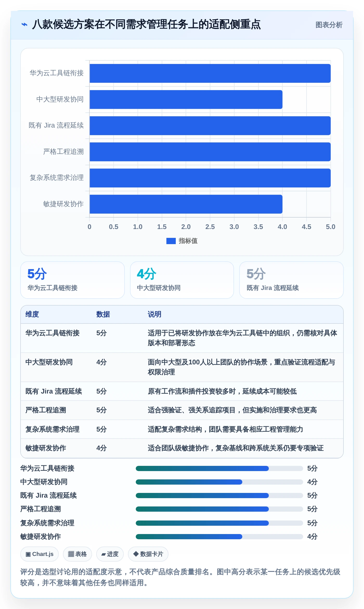364x609 pixels.
Task: Select the 数据卡片 tag chip
Action: [148, 554]
